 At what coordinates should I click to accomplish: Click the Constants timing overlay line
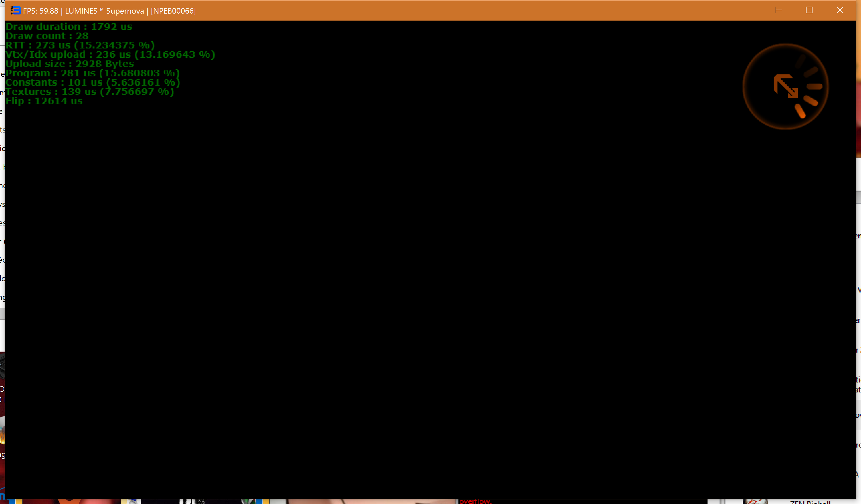(92, 82)
